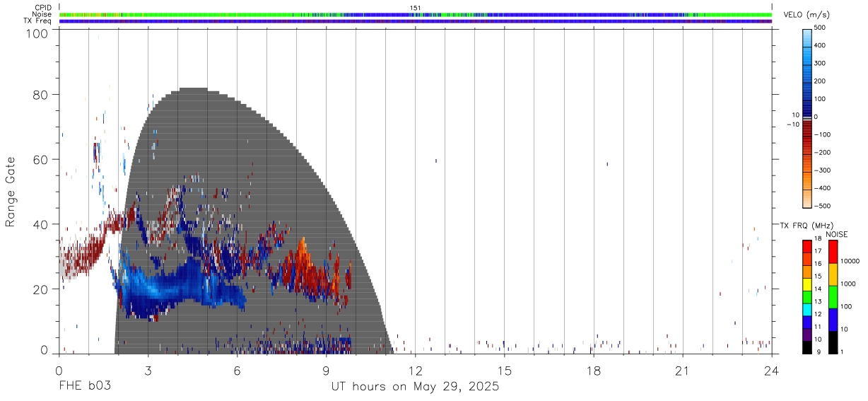Click the Range Gate axis title
The image size is (868, 401).
point(11,192)
